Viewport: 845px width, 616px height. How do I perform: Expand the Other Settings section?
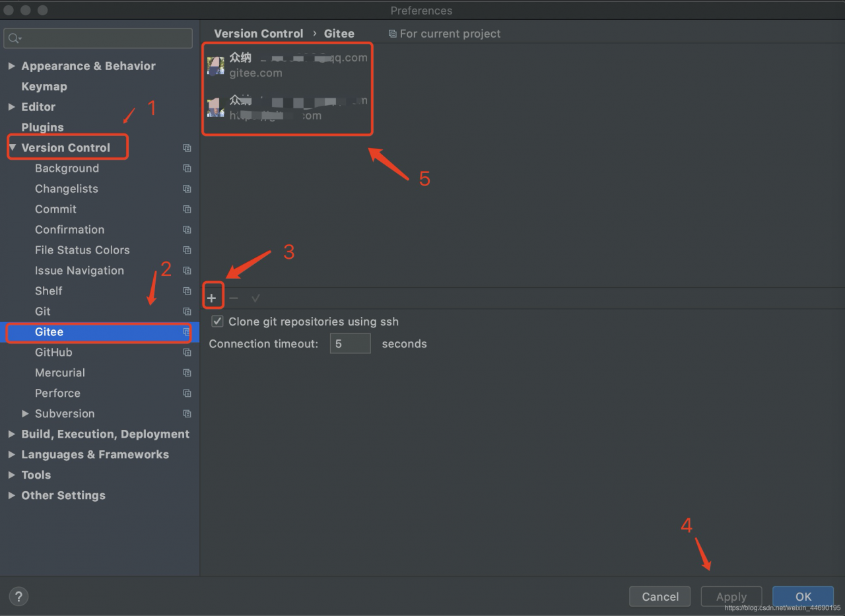click(x=11, y=496)
